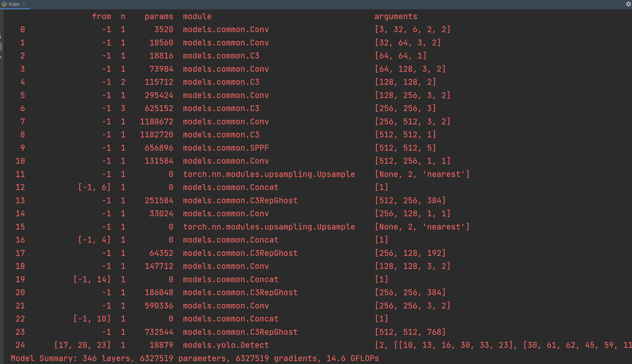The image size is (632, 364).
Task: Select the C3RepGhost entry on line 13
Action: 240,200
